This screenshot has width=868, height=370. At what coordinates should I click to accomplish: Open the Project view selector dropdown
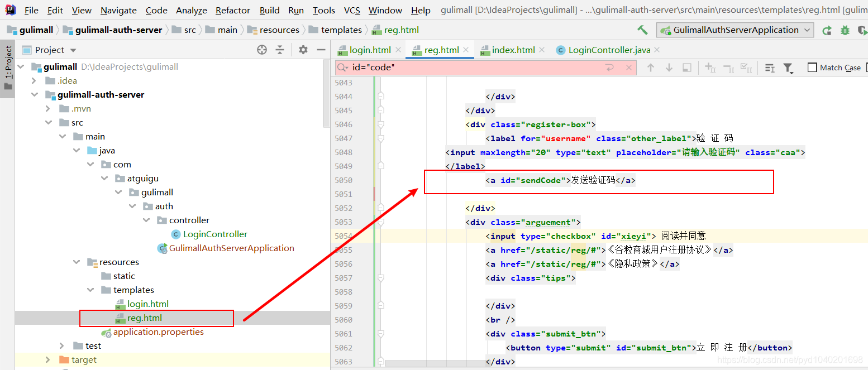point(49,50)
